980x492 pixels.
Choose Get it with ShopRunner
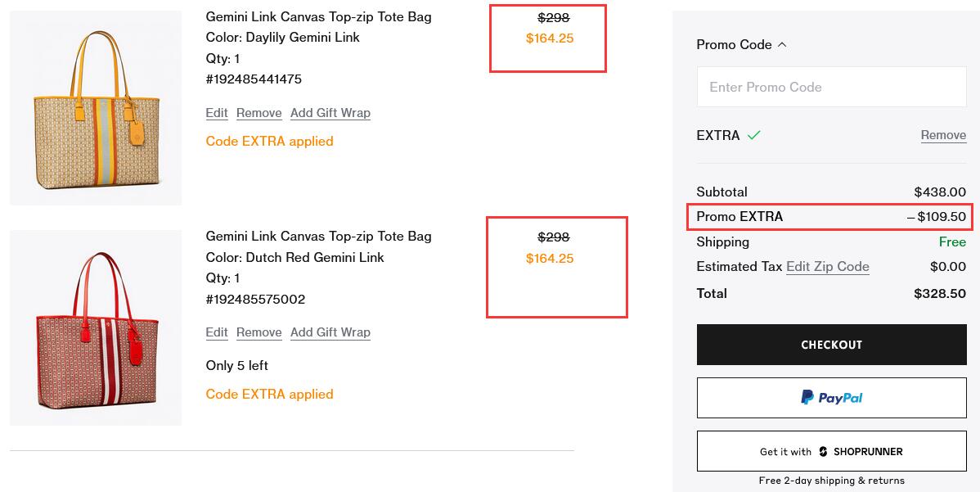point(831,451)
